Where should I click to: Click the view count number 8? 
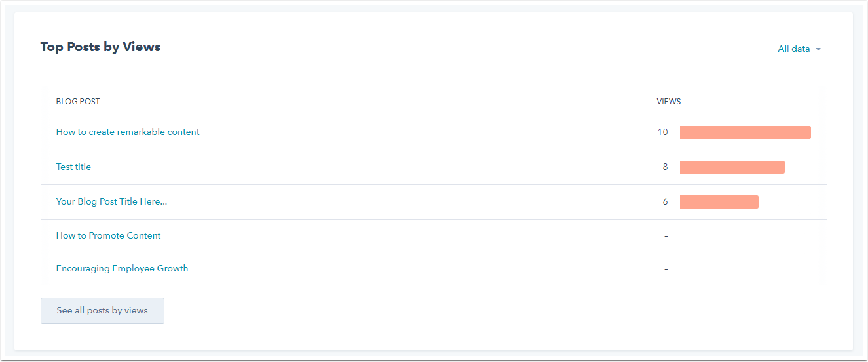[x=666, y=167]
